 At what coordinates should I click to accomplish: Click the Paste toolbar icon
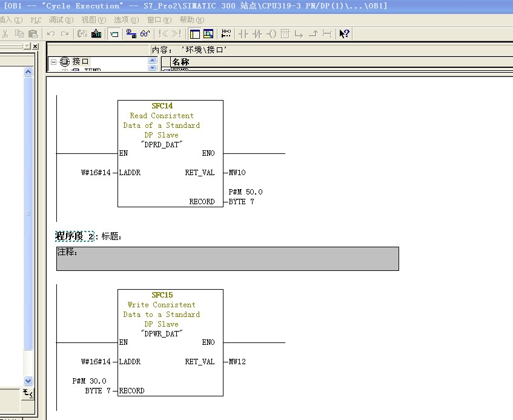(x=33, y=34)
